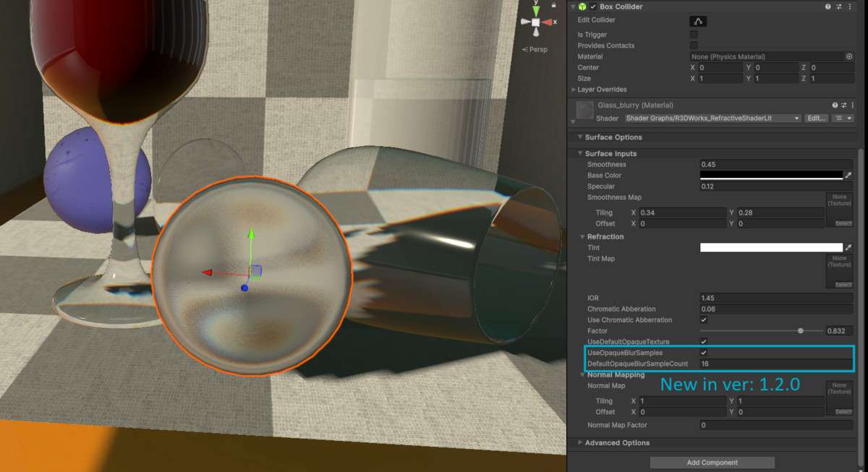868x472 pixels.
Task: Click the Chromatic Abberation value field
Action: pyautogui.click(x=776, y=309)
